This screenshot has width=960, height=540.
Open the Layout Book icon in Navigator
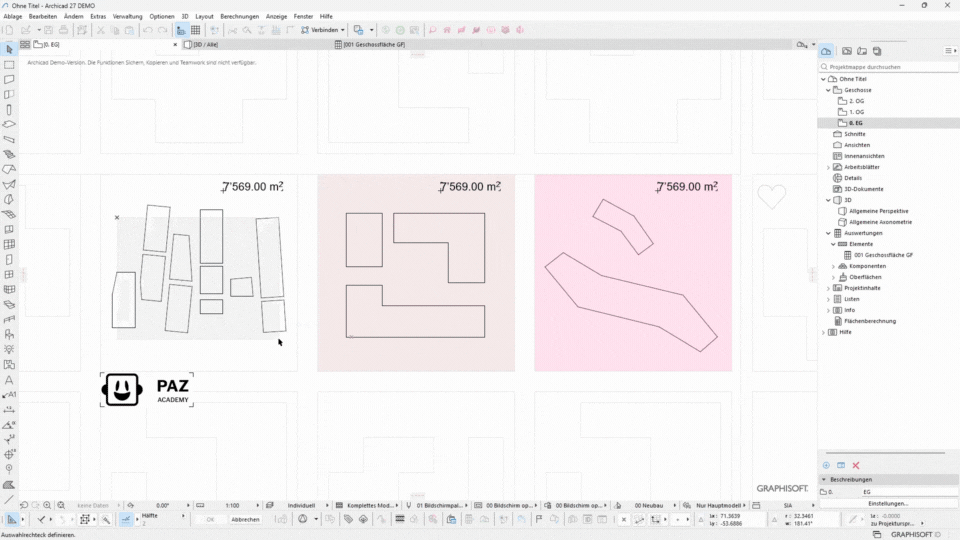click(x=862, y=51)
